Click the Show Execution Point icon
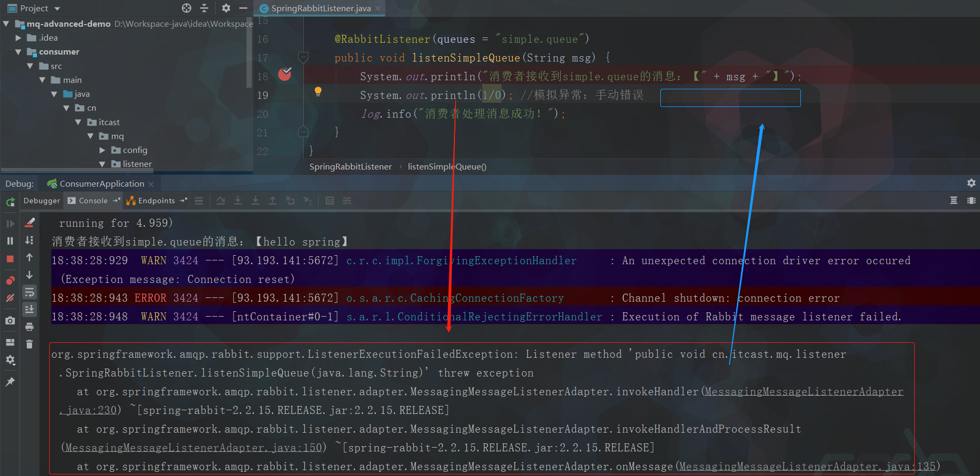The image size is (980, 476). pyautogui.click(x=199, y=201)
